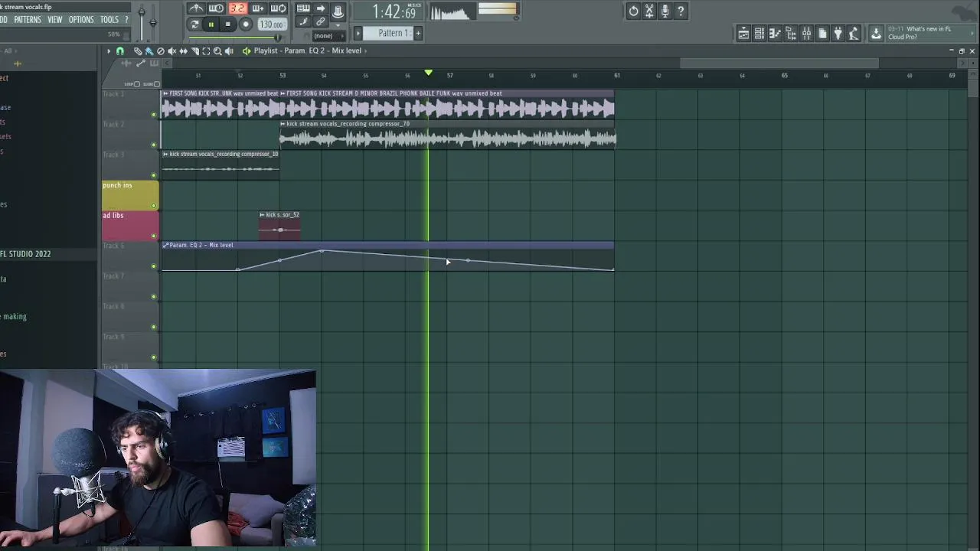Select the Zoom magnifier tool in Playlist

click(x=217, y=51)
